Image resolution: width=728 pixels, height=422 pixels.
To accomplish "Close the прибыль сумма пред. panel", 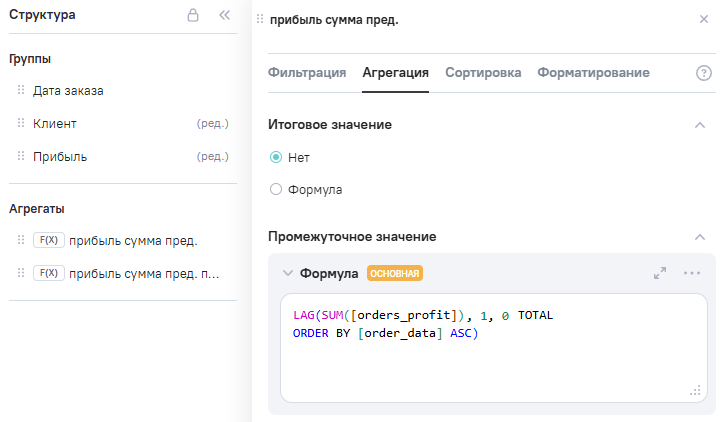I will pyautogui.click(x=704, y=19).
